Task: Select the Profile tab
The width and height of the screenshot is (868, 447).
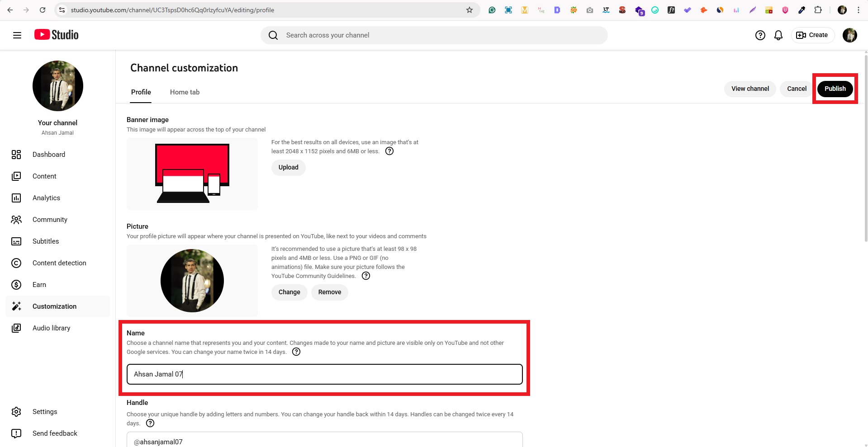Action: pos(141,92)
